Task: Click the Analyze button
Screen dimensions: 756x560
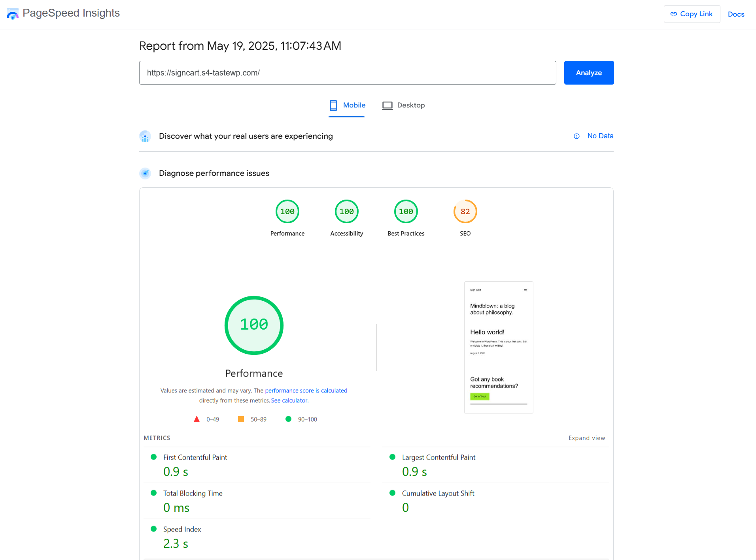Action: (x=589, y=73)
